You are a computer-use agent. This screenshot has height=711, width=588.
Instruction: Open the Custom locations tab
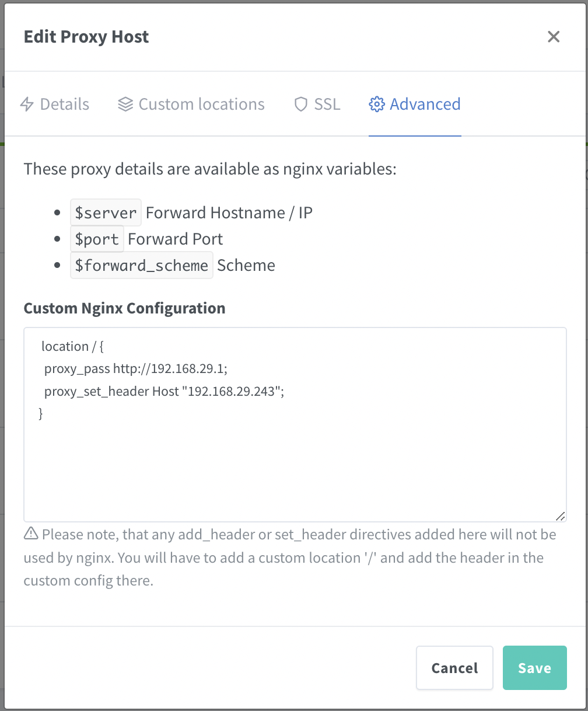[x=201, y=104]
